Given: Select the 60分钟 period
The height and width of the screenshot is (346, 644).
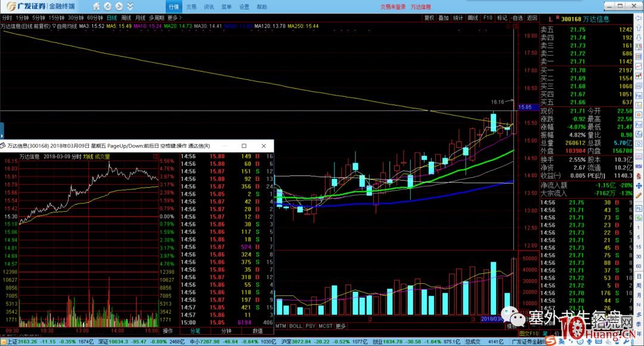Looking at the screenshot, I should point(95,18).
